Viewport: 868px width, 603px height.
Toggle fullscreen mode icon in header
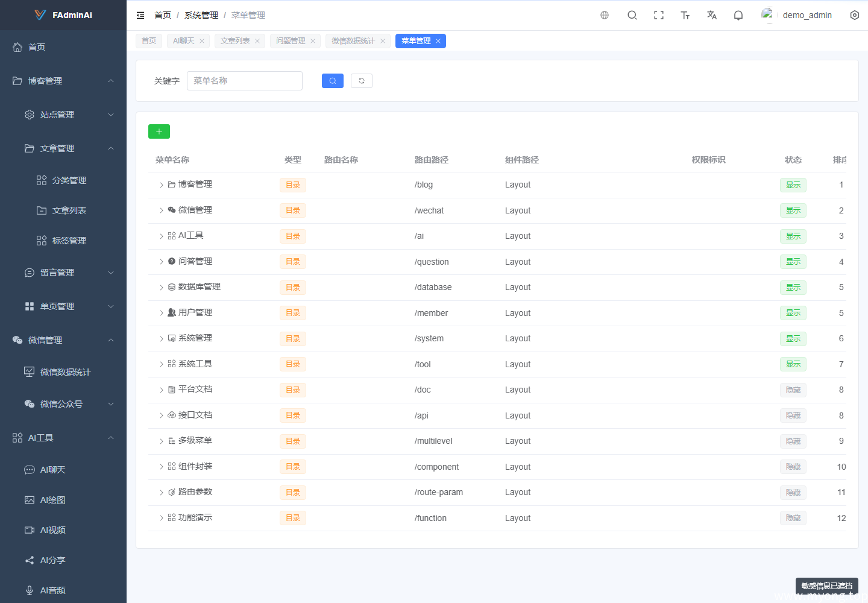tap(659, 15)
